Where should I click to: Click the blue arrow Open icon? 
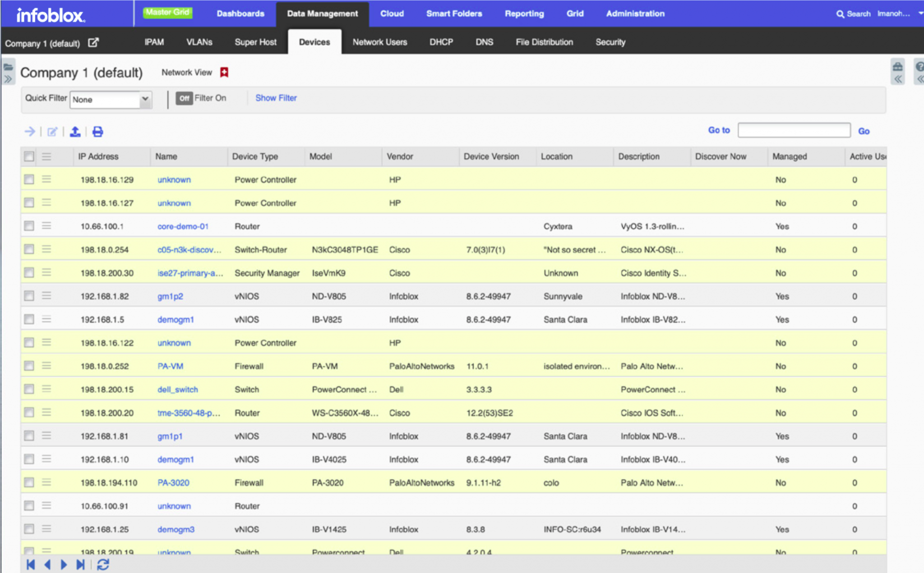[30, 132]
